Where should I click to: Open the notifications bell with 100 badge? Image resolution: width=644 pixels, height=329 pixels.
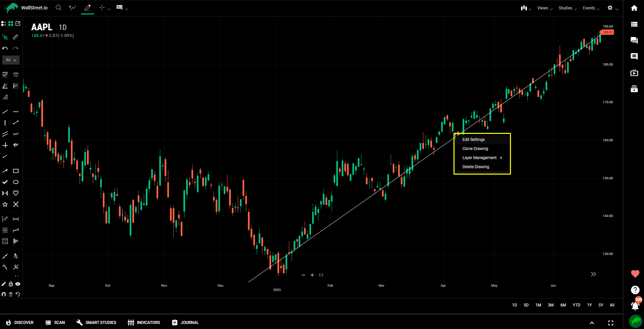[x=635, y=305]
